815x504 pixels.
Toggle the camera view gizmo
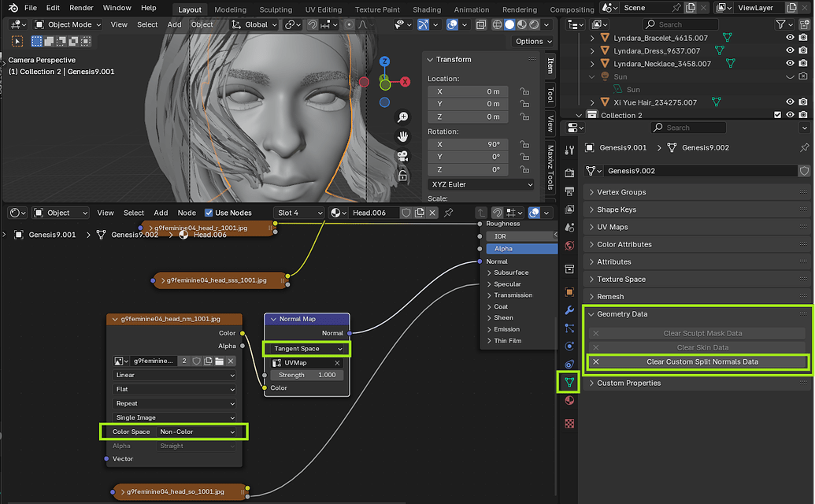402,156
